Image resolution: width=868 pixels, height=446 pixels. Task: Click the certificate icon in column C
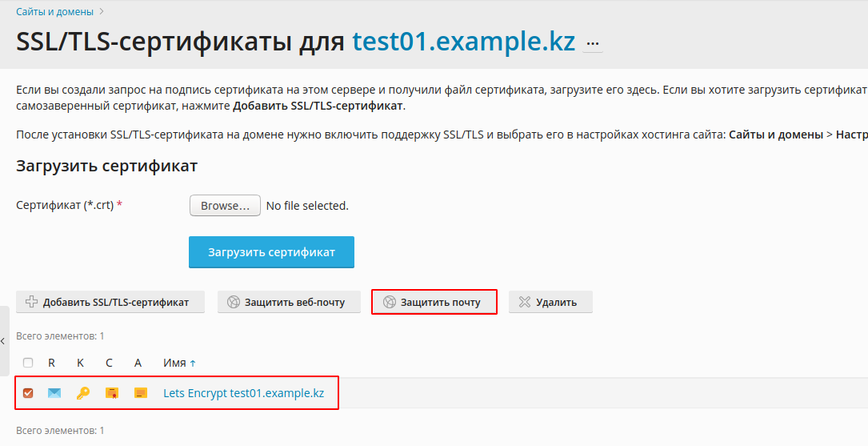pyautogui.click(x=112, y=393)
